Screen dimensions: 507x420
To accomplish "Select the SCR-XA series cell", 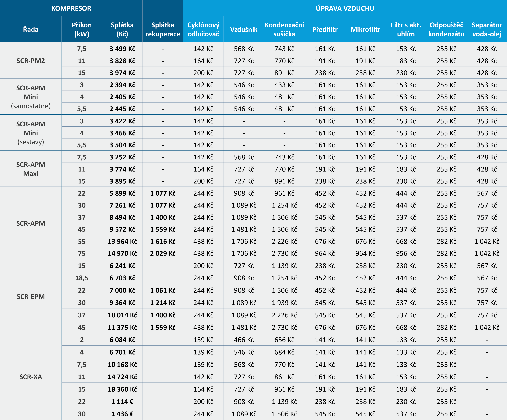I will (x=31, y=377).
